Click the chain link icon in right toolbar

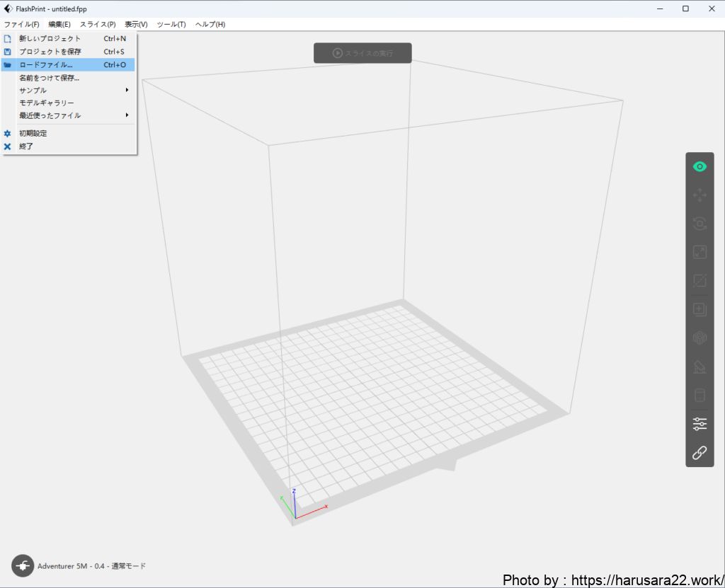point(700,453)
